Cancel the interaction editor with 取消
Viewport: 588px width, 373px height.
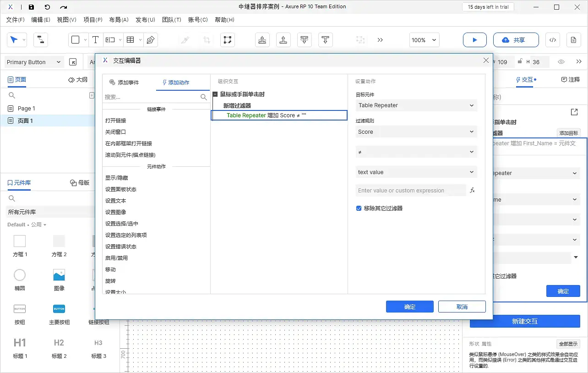(x=462, y=307)
